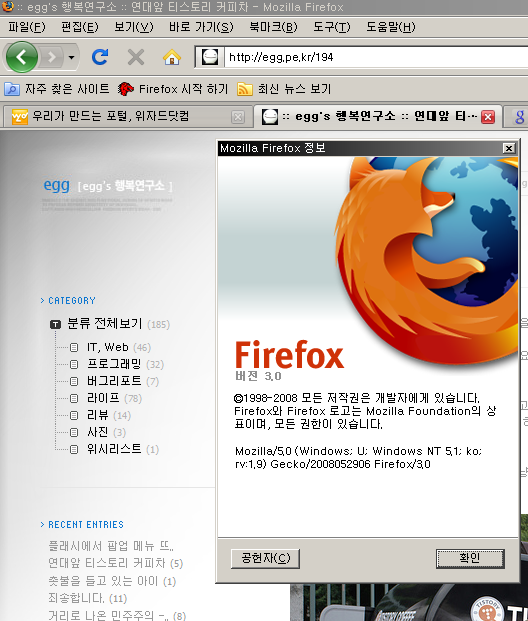This screenshot has width=528, height=621.
Task: Click the address bar URL field
Action: click(x=376, y=57)
